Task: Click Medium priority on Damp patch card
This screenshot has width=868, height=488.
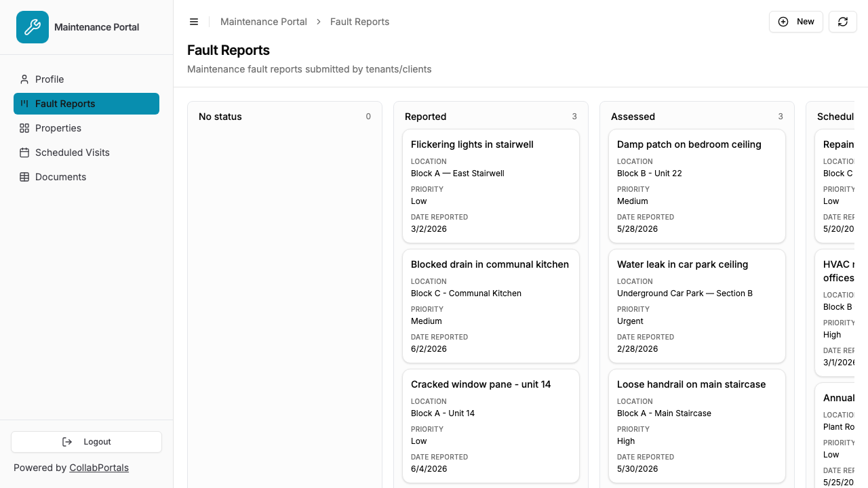Action: 633,201
